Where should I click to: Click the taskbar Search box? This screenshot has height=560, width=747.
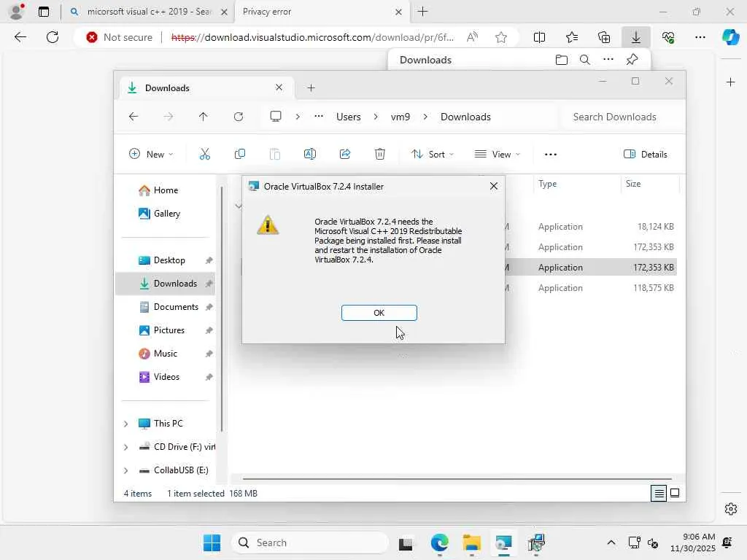click(311, 542)
